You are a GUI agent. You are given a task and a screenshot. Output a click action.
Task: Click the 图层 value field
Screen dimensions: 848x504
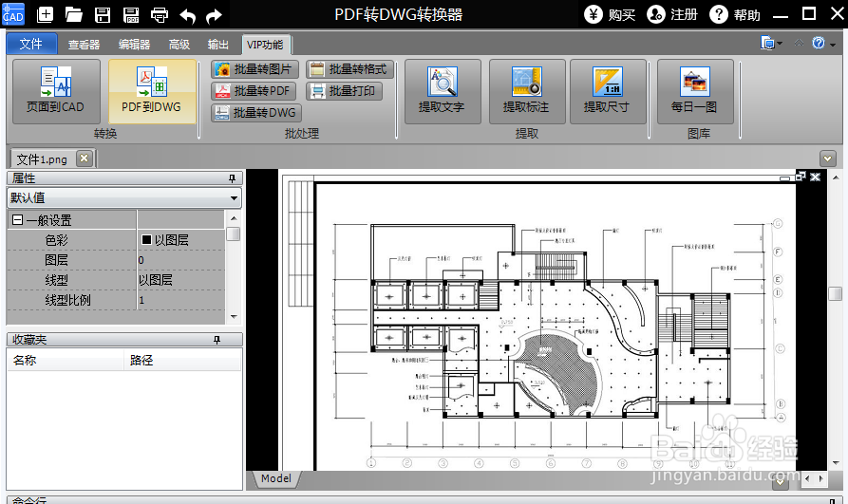[180, 260]
